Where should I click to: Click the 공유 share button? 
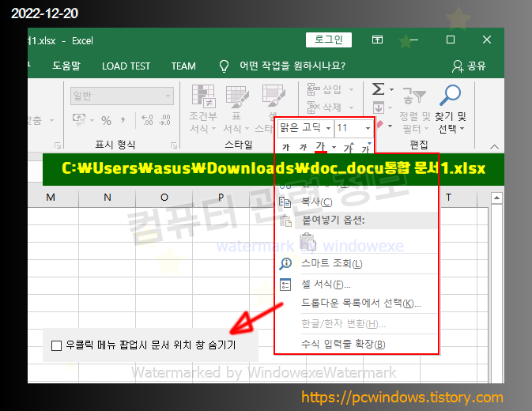470,66
